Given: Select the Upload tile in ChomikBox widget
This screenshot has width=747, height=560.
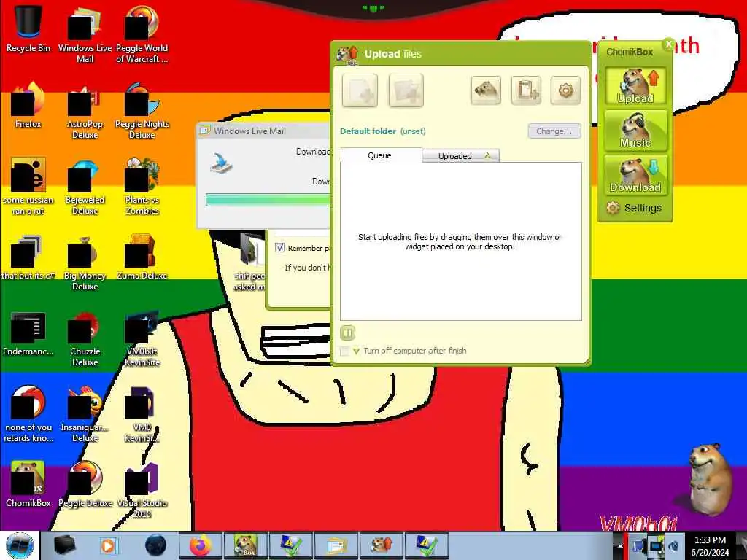Looking at the screenshot, I should pos(635,86).
